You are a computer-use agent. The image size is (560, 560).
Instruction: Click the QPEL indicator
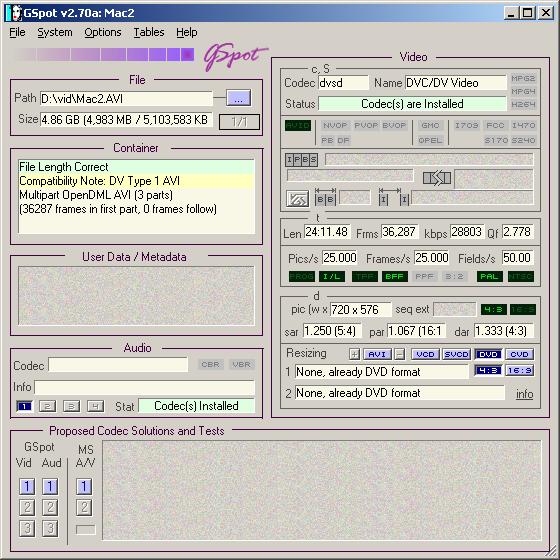(430, 140)
